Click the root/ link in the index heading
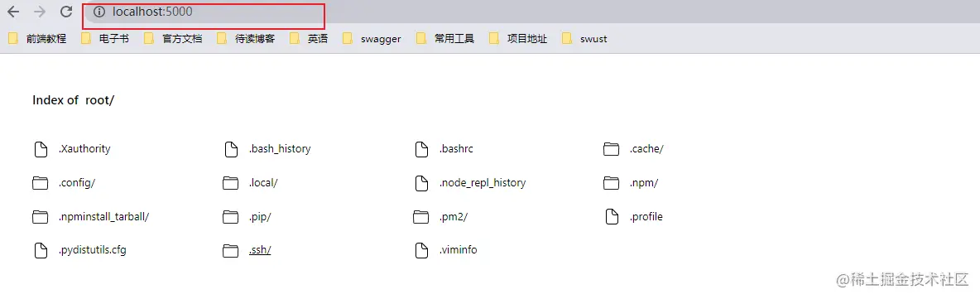 click(x=100, y=100)
